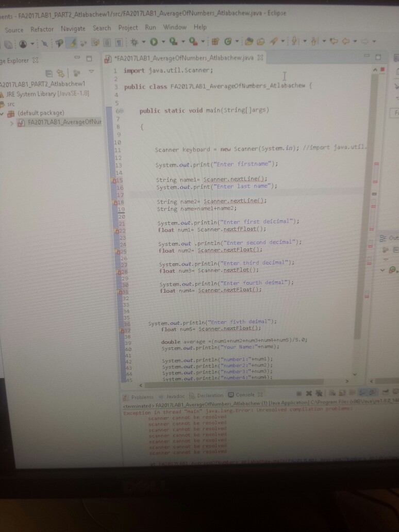Place cursor in "Scanner keyboard = new Scanner" line
The width and height of the screenshot is (399, 532).
coord(260,148)
